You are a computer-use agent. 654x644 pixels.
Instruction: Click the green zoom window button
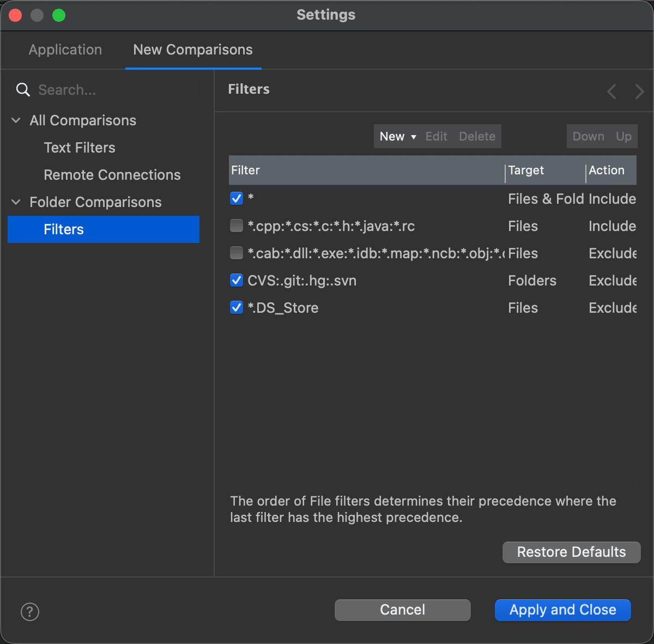click(59, 15)
